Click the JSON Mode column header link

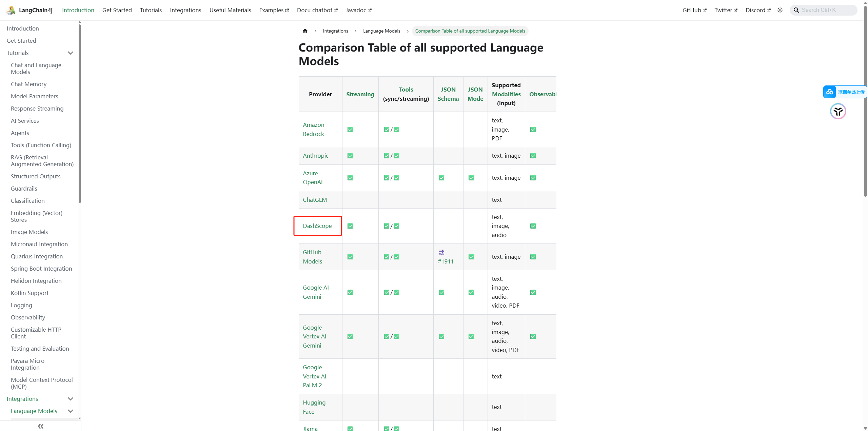(x=475, y=94)
